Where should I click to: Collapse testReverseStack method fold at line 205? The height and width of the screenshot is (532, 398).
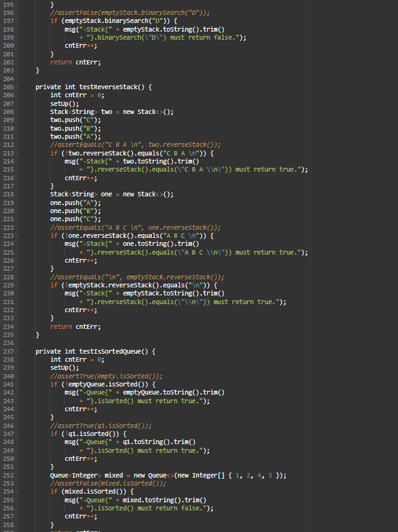[x=17, y=87]
